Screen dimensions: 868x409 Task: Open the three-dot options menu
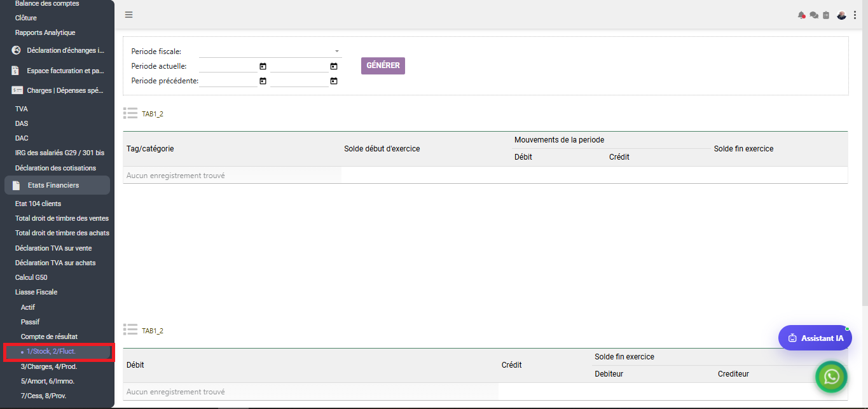[855, 15]
